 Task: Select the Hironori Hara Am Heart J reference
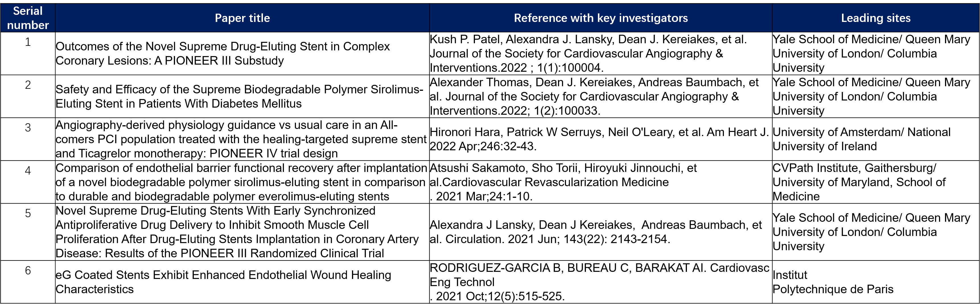point(599,139)
